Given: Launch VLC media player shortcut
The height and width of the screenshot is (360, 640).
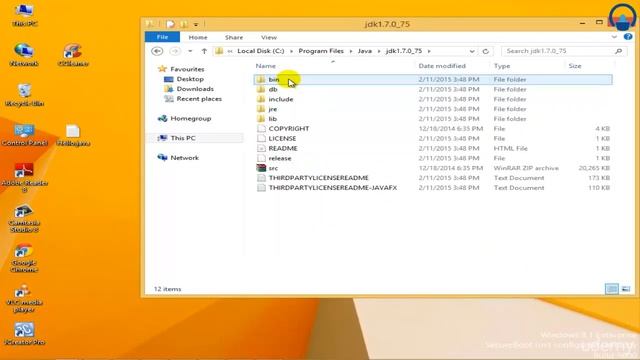Looking at the screenshot, I should pos(24,298).
